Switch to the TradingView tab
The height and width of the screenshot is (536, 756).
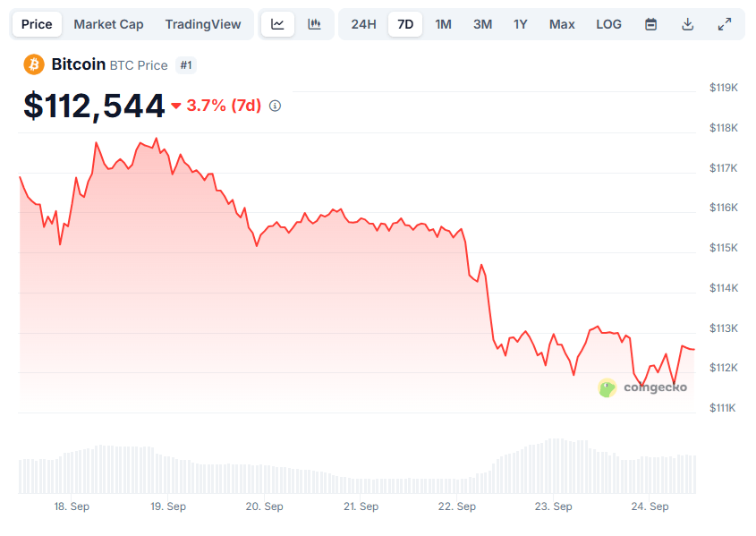pos(203,24)
